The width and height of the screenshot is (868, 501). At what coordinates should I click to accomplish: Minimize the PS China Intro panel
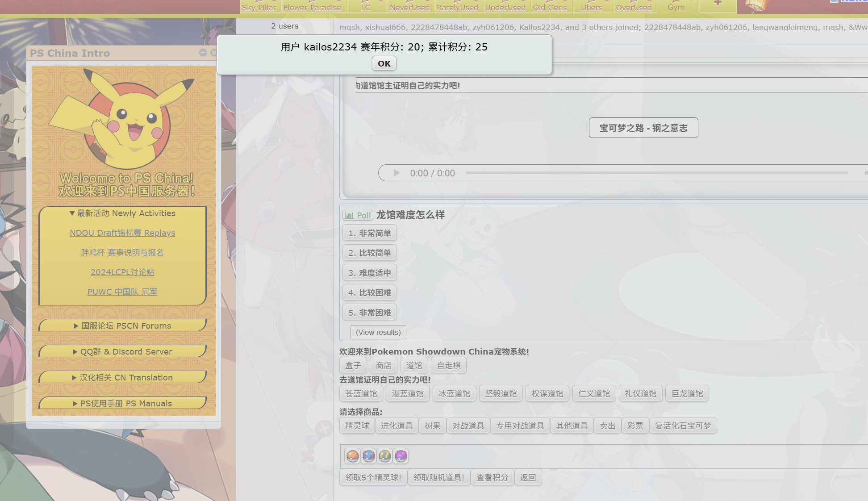click(203, 53)
